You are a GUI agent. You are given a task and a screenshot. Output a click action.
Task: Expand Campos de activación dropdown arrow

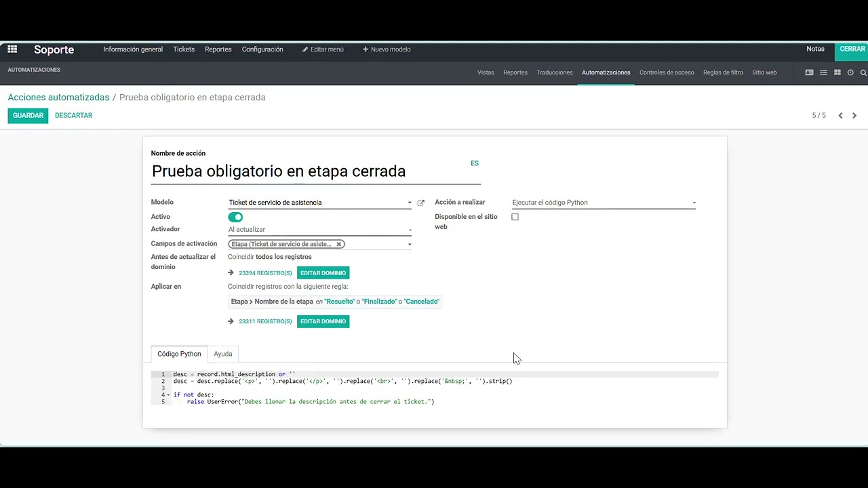[x=410, y=245]
